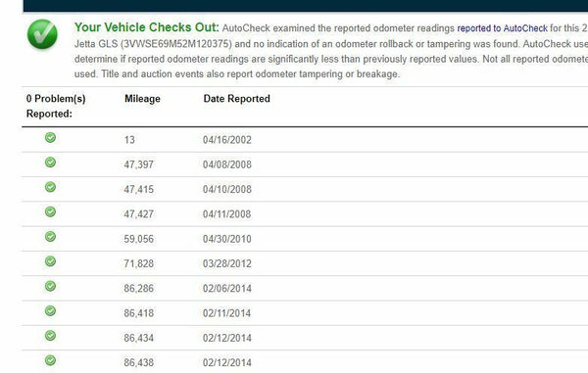This screenshot has width=588, height=373.
Task: Select the 59,056 mileage value
Action: [139, 239]
